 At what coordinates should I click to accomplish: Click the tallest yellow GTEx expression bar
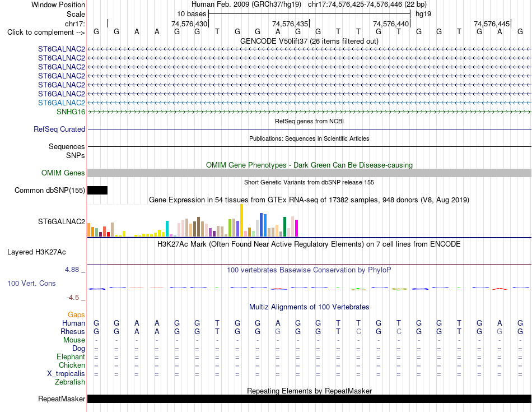(241, 220)
